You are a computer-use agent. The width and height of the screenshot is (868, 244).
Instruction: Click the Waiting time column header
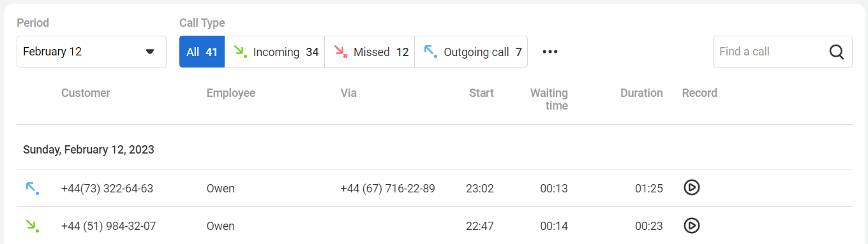pos(549,99)
